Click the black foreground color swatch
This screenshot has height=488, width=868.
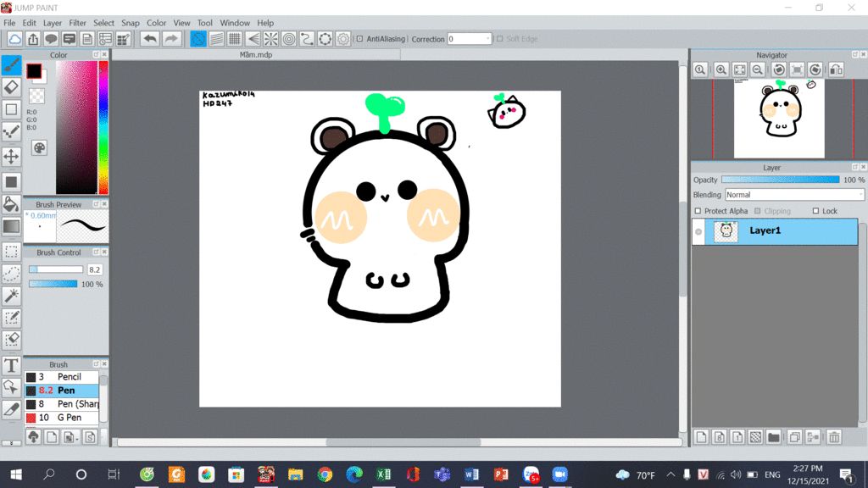coord(34,71)
